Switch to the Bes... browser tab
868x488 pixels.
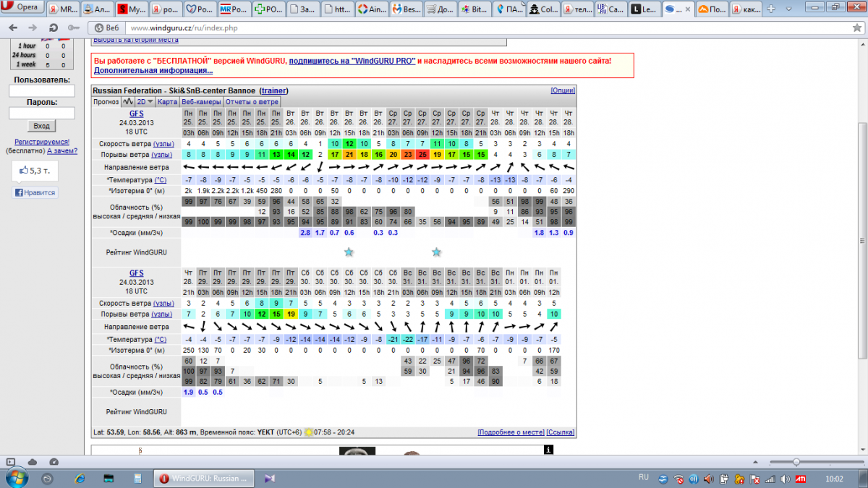click(406, 10)
